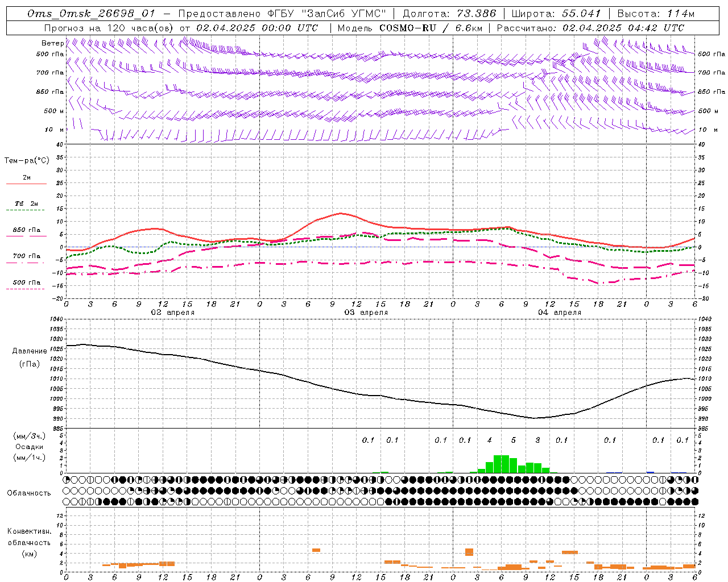Click the green dotted Td 2м legend line
Viewport: 728px width, 582px height.
coord(26,210)
